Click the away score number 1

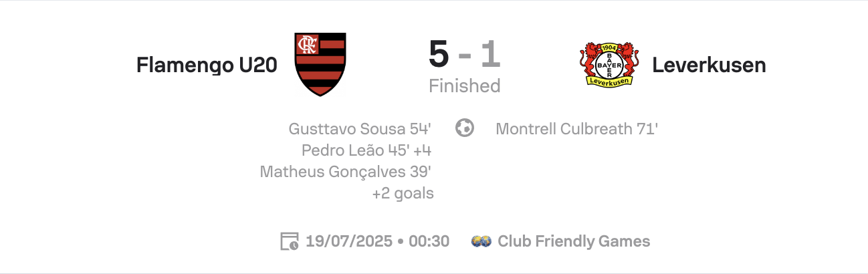(x=491, y=55)
